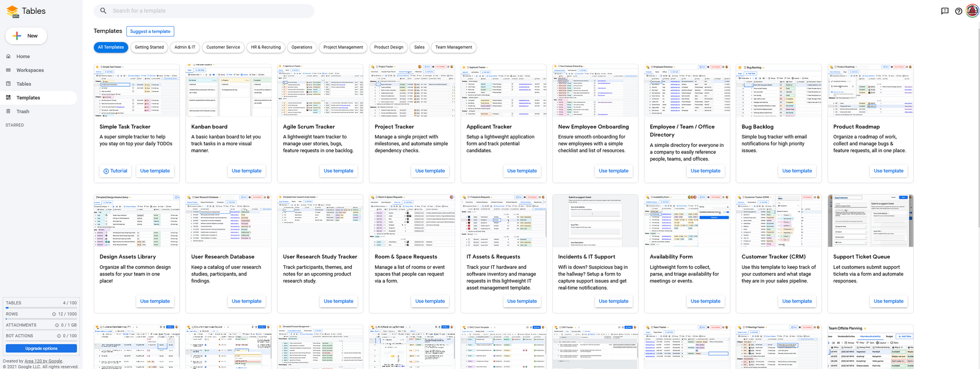
Task: Open the help question mark icon
Action: click(x=958, y=11)
